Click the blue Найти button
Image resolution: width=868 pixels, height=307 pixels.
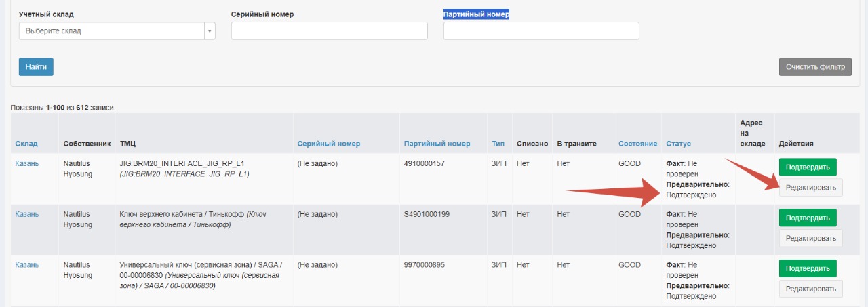point(36,67)
